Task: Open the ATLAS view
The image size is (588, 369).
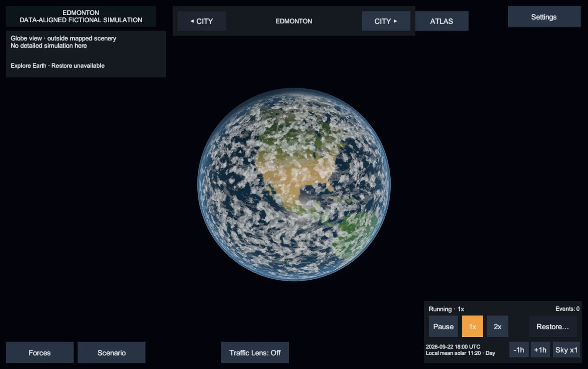Action: (442, 21)
